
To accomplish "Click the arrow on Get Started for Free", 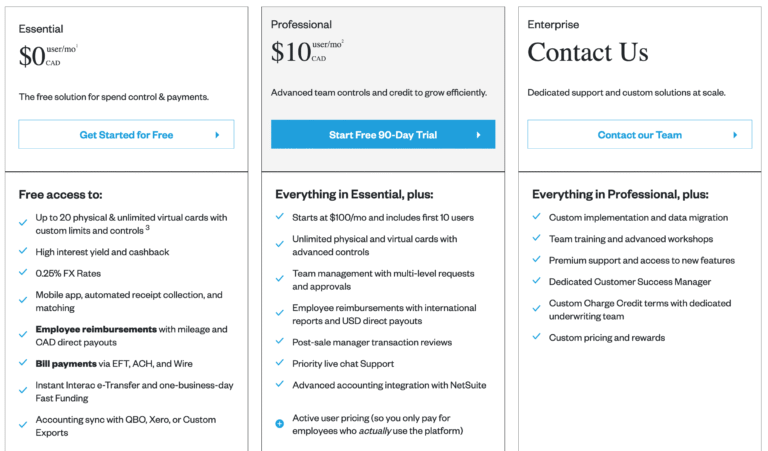I will pyautogui.click(x=217, y=135).
